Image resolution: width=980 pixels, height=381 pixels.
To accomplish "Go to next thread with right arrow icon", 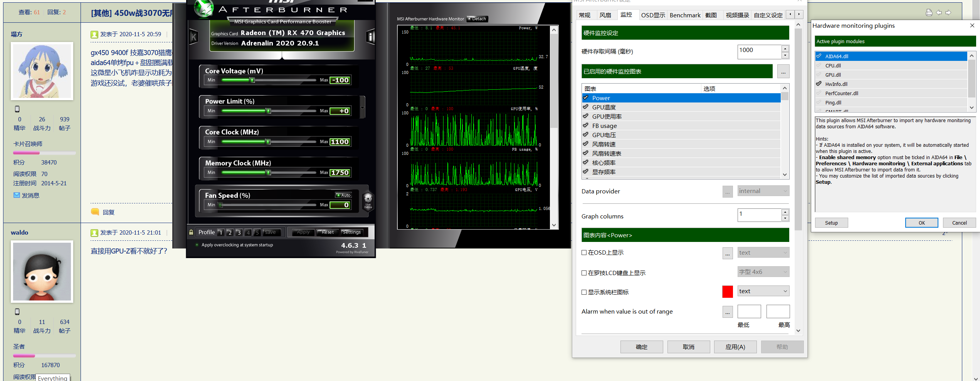I will [x=948, y=13].
